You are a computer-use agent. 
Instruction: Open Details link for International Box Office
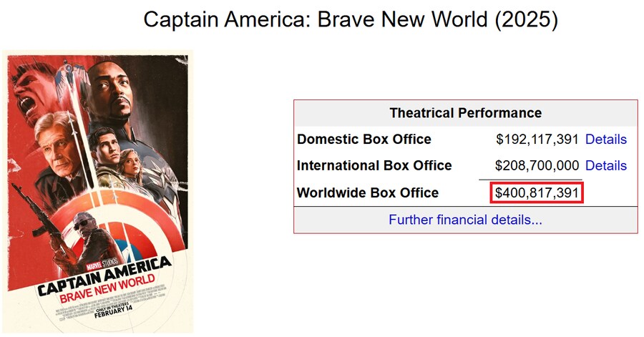tap(605, 165)
